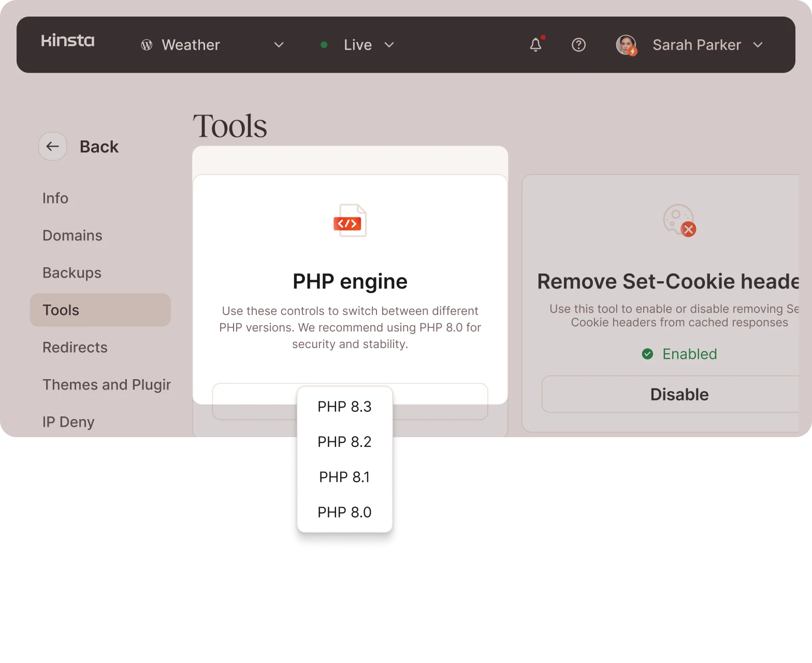Open Backups in the sidebar
This screenshot has height=663, width=812.
72,273
